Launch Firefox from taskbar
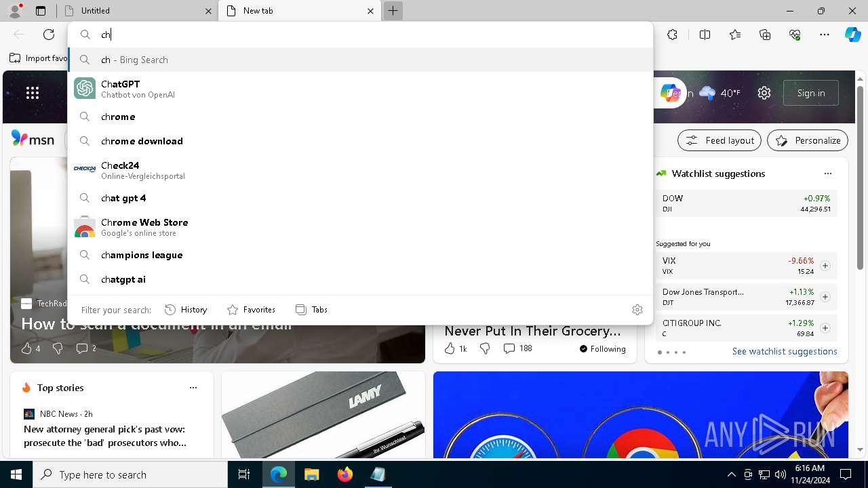 point(344,474)
